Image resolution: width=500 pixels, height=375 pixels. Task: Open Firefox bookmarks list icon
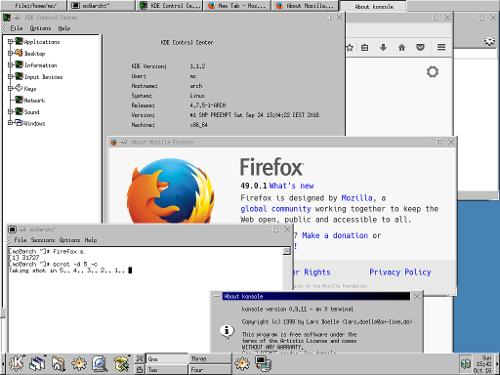tap(365, 48)
